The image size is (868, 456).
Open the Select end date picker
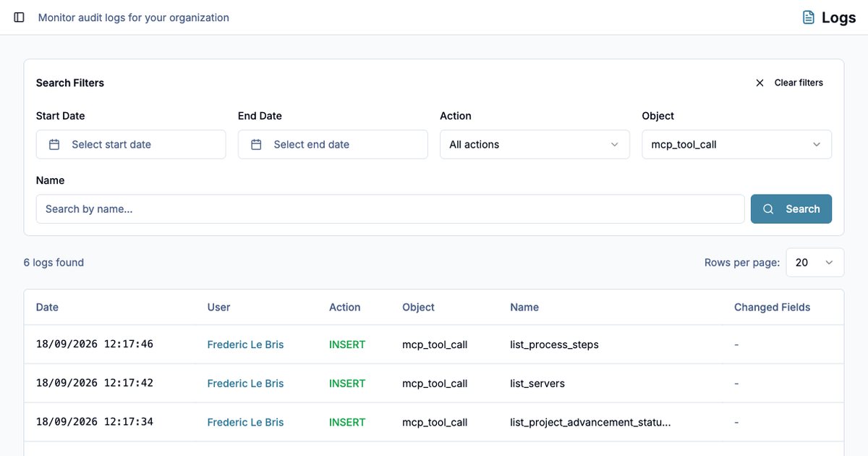[333, 145]
